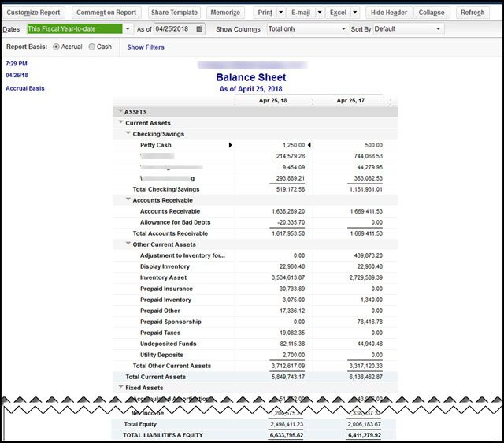The image size is (504, 443).
Task: Click the Show Filters link
Action: (x=146, y=47)
